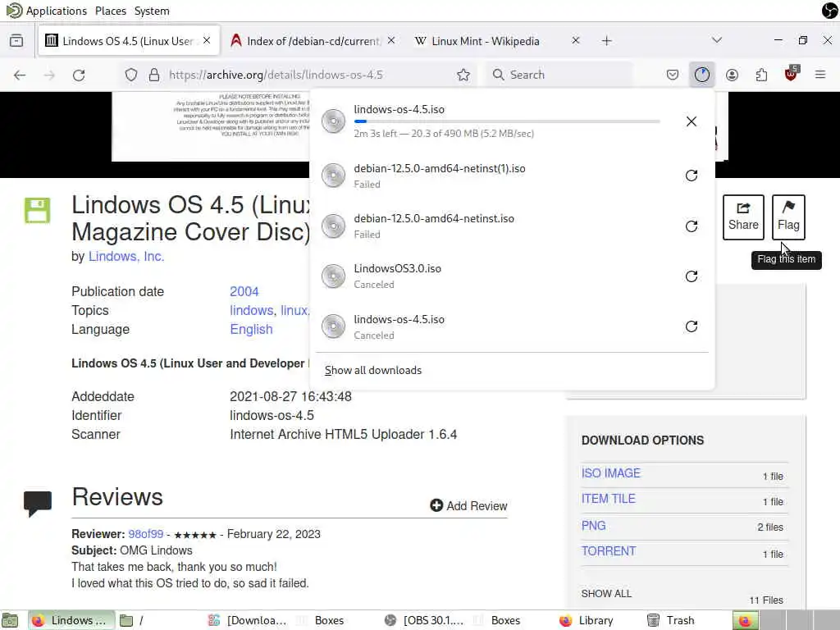Click SHOW ALL download files
The height and width of the screenshot is (630, 840).
606,594
